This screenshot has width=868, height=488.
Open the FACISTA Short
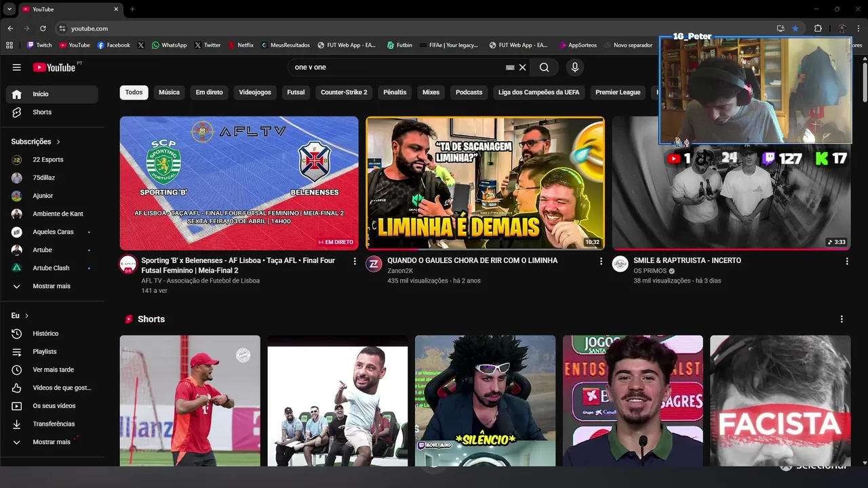(780, 401)
